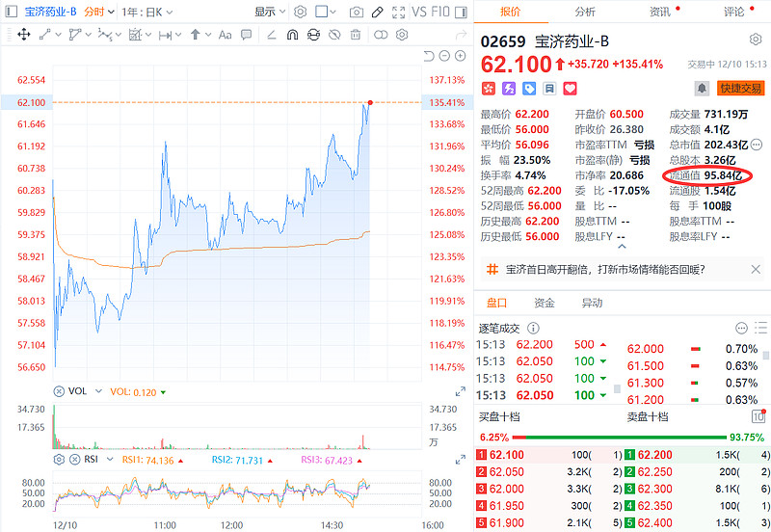Image resolution: width=771 pixels, height=532 pixels.
Task: Open the chart prediction tool
Action: click(135, 35)
